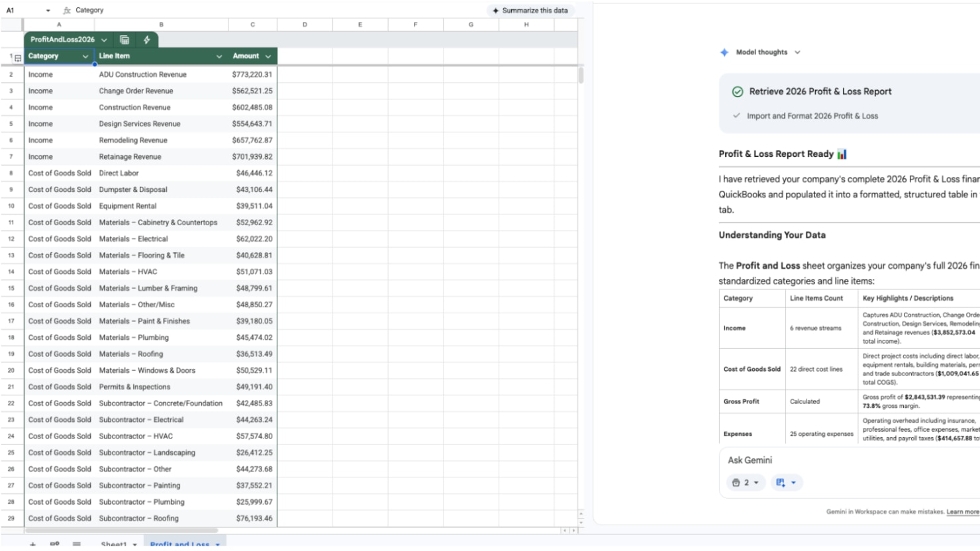Select the Retainage Revenue cell
980x551 pixels.
coord(161,157)
